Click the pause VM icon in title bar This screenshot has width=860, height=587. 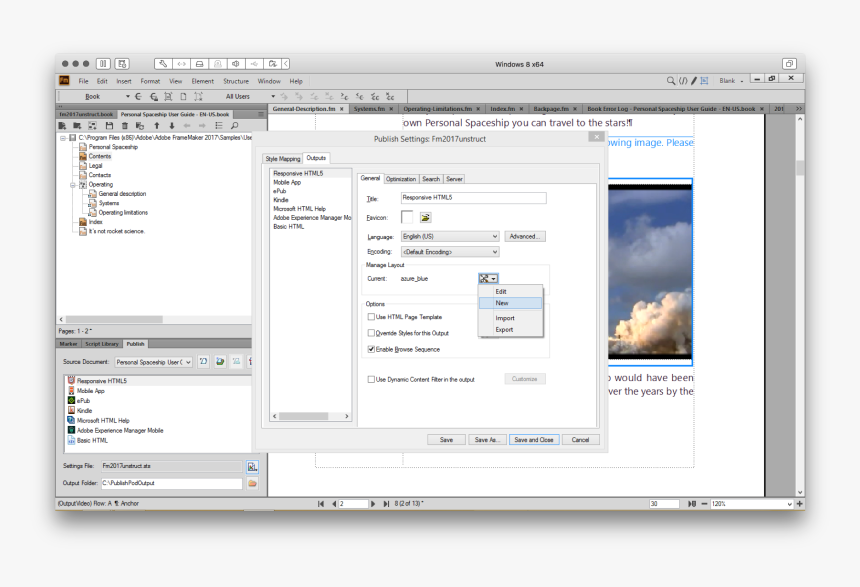click(x=103, y=64)
